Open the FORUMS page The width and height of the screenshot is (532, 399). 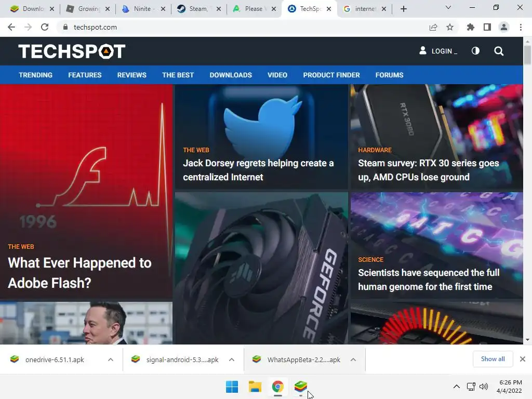tap(389, 75)
